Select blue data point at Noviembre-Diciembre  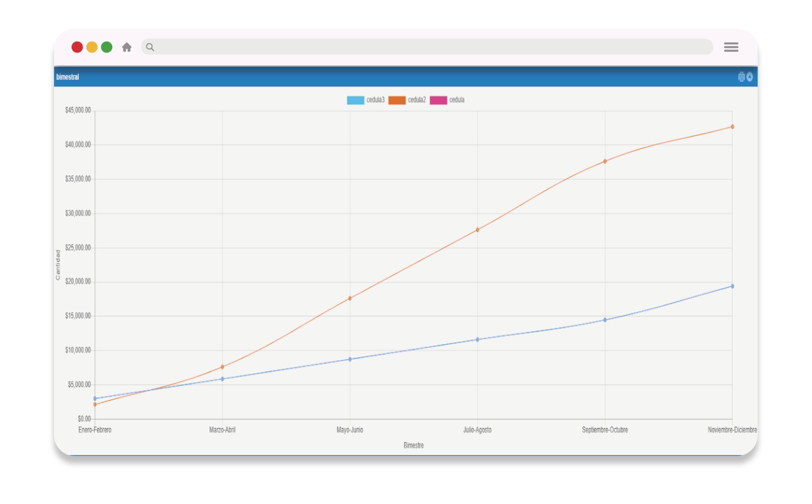(732, 286)
